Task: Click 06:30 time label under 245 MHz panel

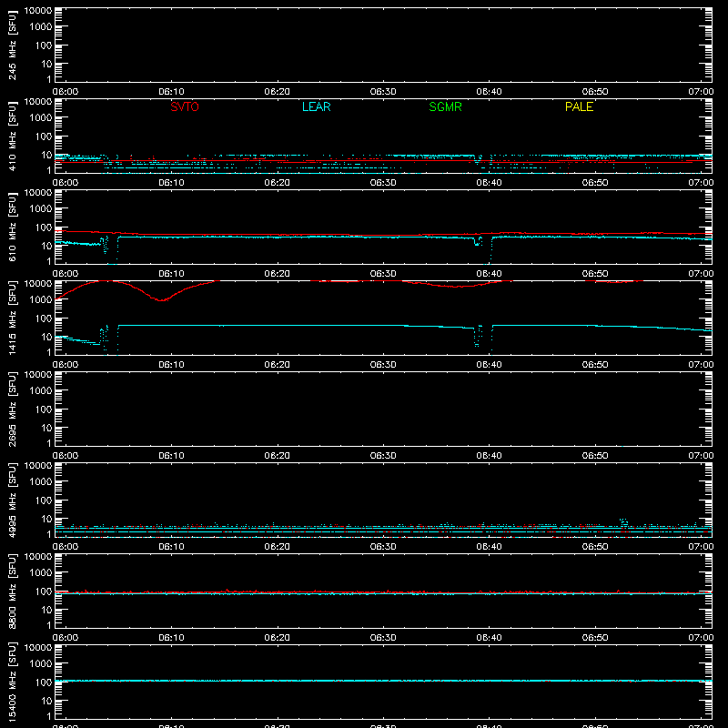Action: pyautogui.click(x=383, y=92)
